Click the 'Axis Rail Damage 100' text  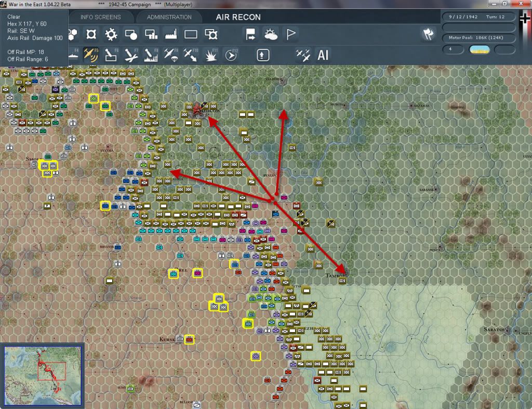point(35,38)
